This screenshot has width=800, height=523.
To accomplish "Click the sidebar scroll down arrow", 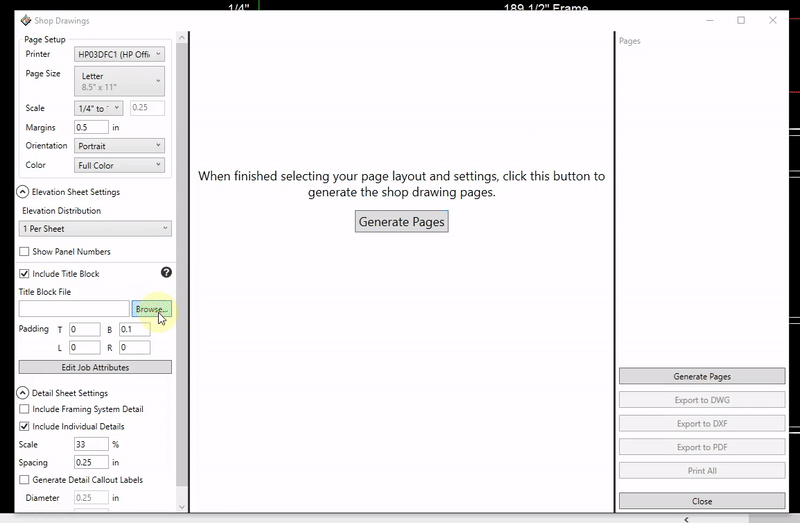I will click(182, 507).
